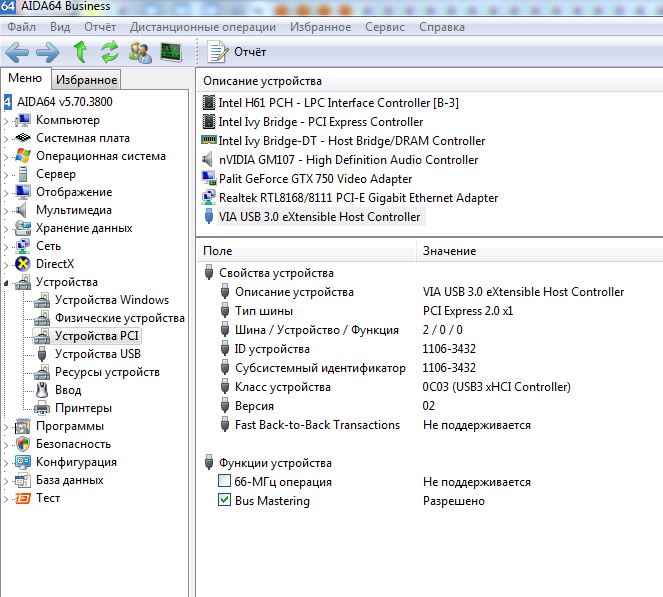Viewport: 663px width, 597px height.
Task: Expand the Отображение tree node
Action: pos(6,193)
